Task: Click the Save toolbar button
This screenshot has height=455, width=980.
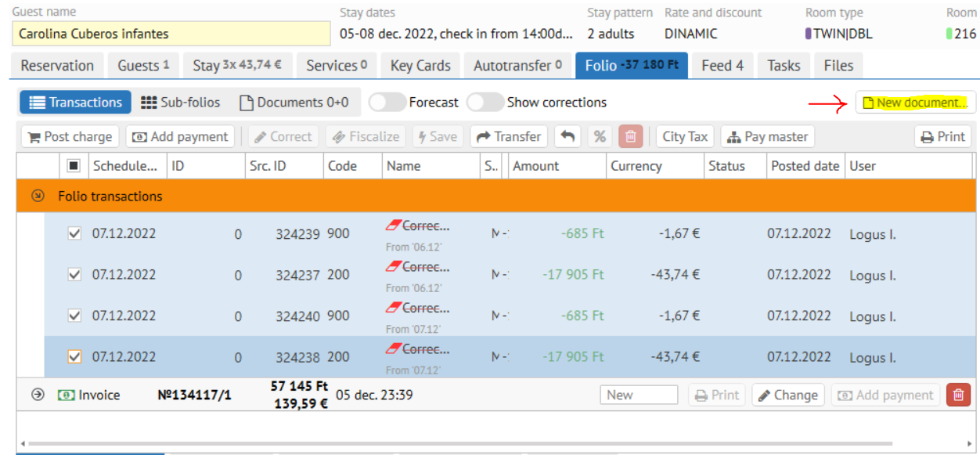Action: pos(438,136)
